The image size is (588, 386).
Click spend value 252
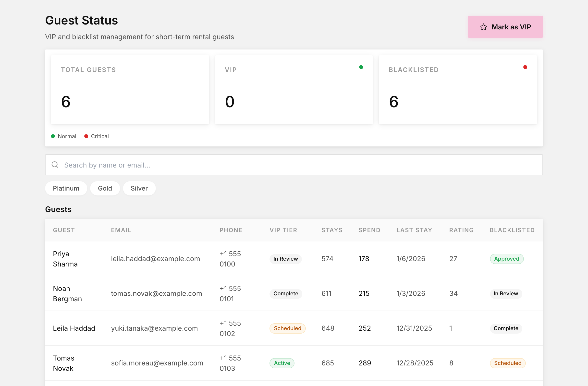(x=365, y=328)
